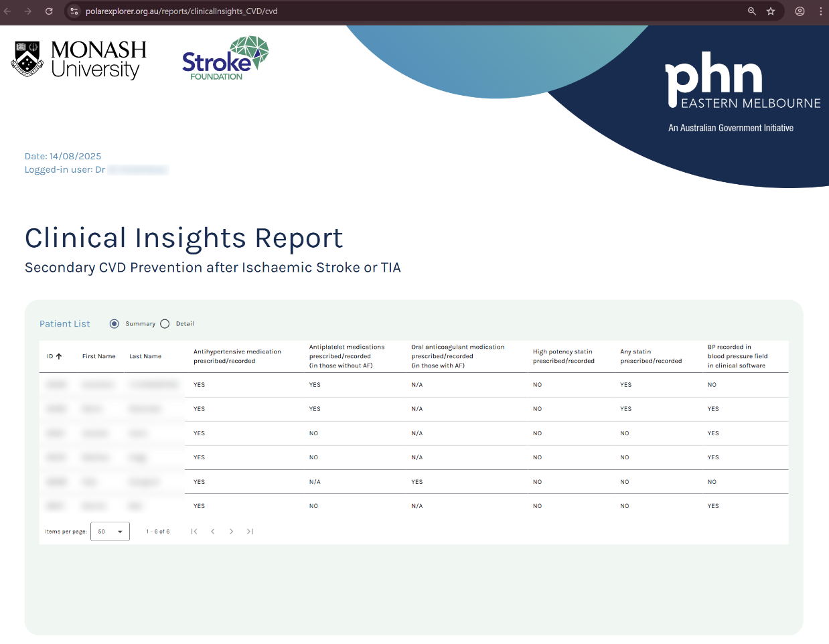
Task: Open the browser profile account icon
Action: [800, 11]
